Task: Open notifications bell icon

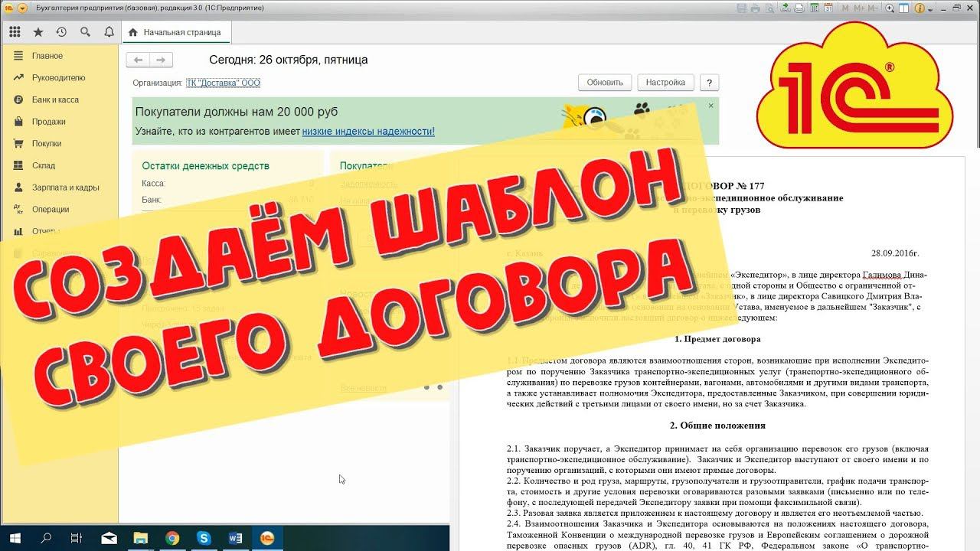Action: tap(109, 32)
